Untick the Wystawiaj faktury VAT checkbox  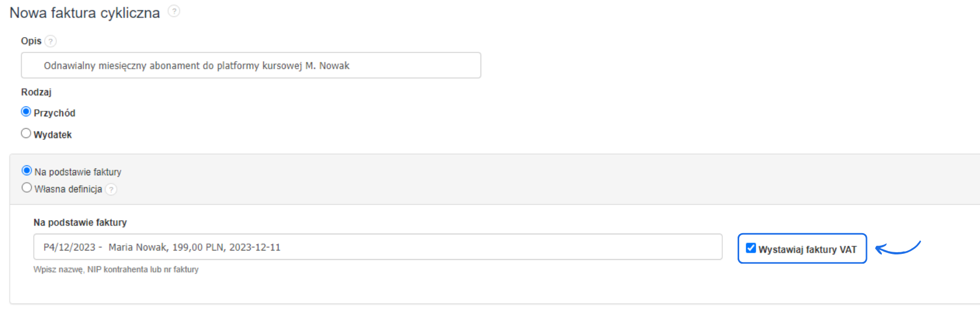click(751, 248)
